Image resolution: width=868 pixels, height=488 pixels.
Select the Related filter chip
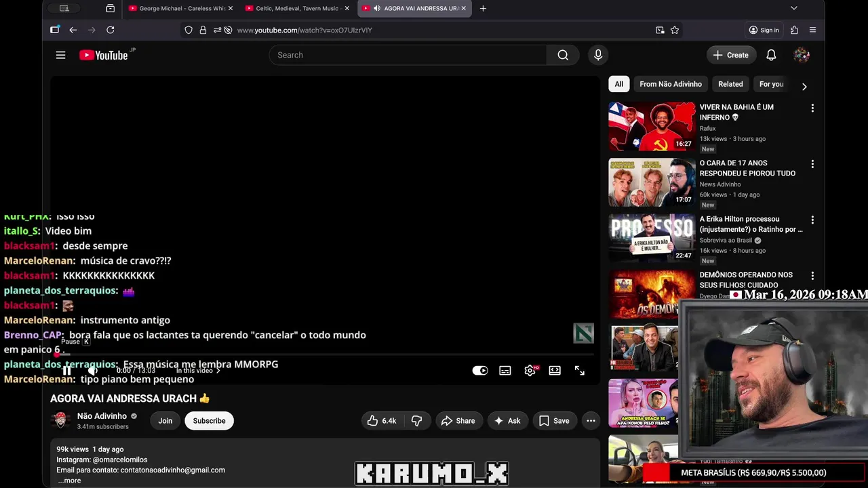[730, 84]
